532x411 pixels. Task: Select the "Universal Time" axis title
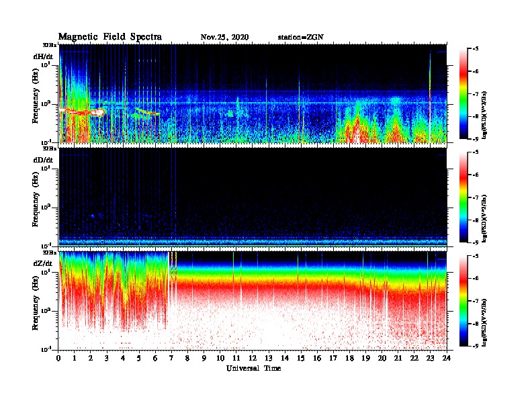coord(253,368)
